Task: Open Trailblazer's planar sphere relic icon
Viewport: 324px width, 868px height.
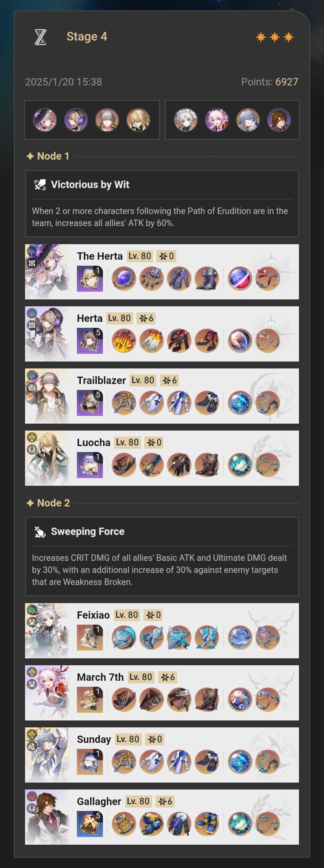Action: [x=240, y=403]
